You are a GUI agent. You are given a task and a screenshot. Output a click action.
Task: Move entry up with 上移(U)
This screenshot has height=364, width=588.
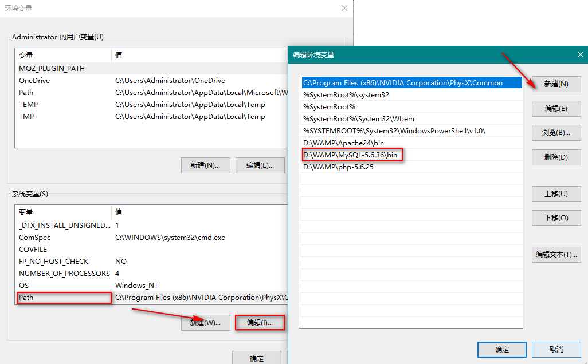(x=556, y=194)
